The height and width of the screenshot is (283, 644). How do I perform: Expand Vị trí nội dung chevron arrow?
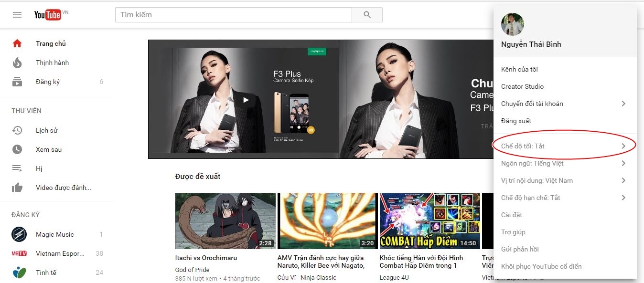pos(623,180)
